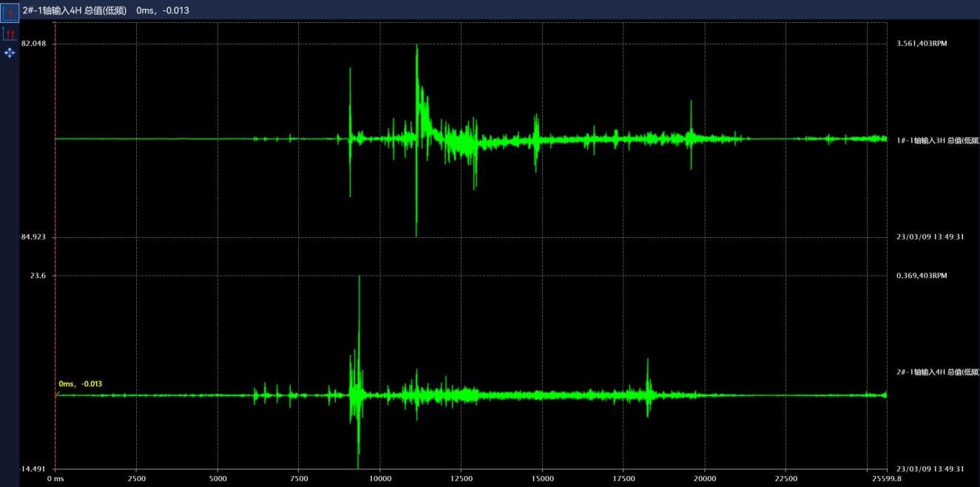Screen dimensions: 980x487
Task: Click the '2#-1轴输入4H 总值(低频' channel label on right
Action: [x=938, y=372]
